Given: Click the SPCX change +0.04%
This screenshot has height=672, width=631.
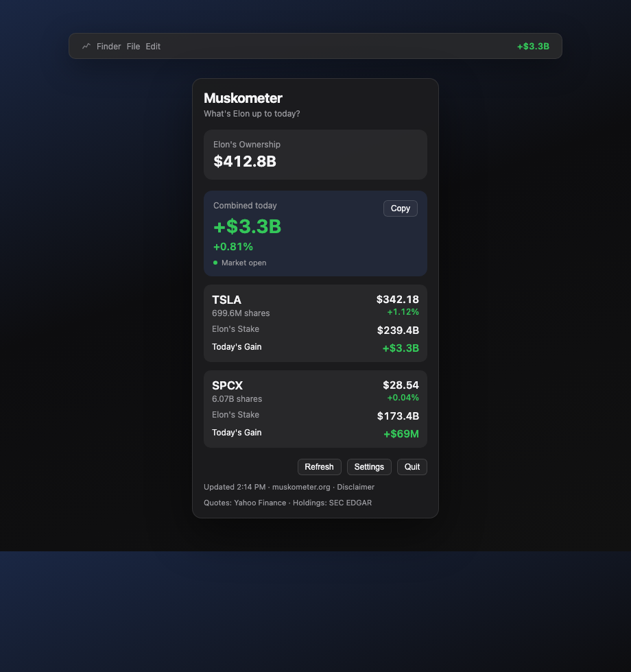Looking at the screenshot, I should 403,398.
